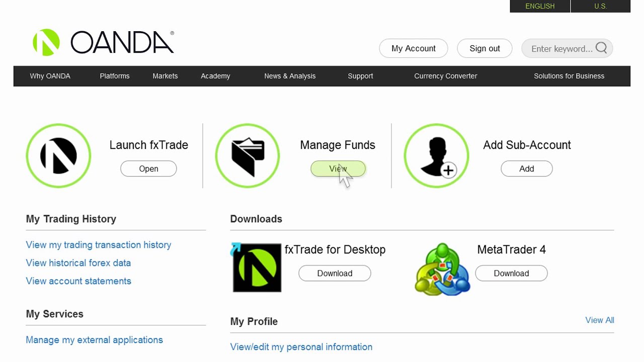Select the ENGLISH language option
Screen dimensions: 644x362
pyautogui.click(x=540, y=6)
